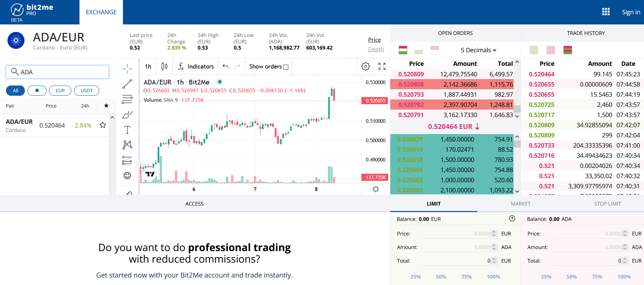Expand the 5 Decimals dropdown

(x=478, y=50)
